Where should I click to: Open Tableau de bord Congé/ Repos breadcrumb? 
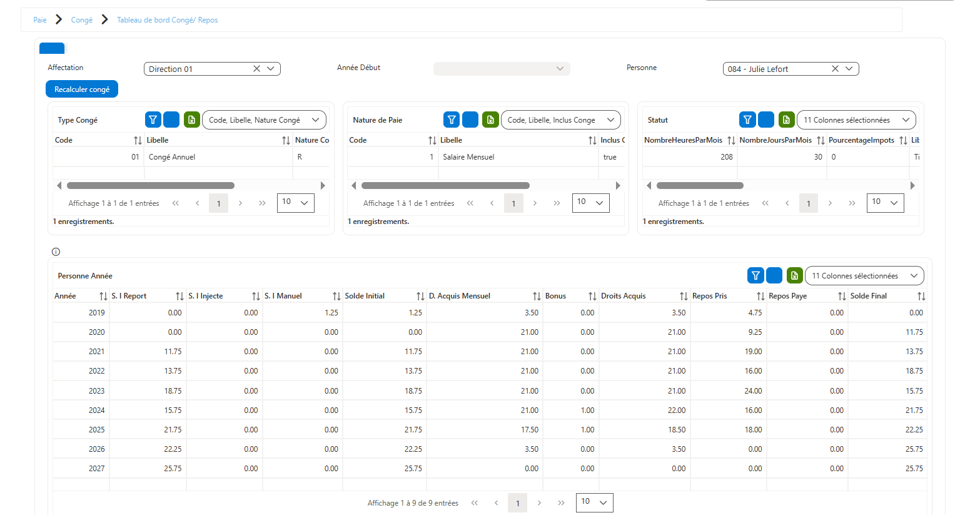[168, 20]
